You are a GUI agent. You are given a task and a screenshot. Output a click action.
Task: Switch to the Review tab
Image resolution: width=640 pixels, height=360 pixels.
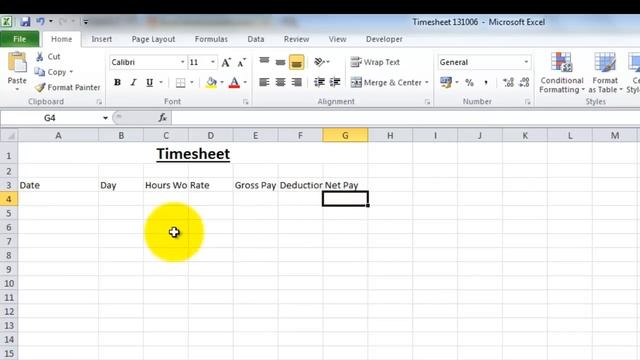(x=296, y=39)
